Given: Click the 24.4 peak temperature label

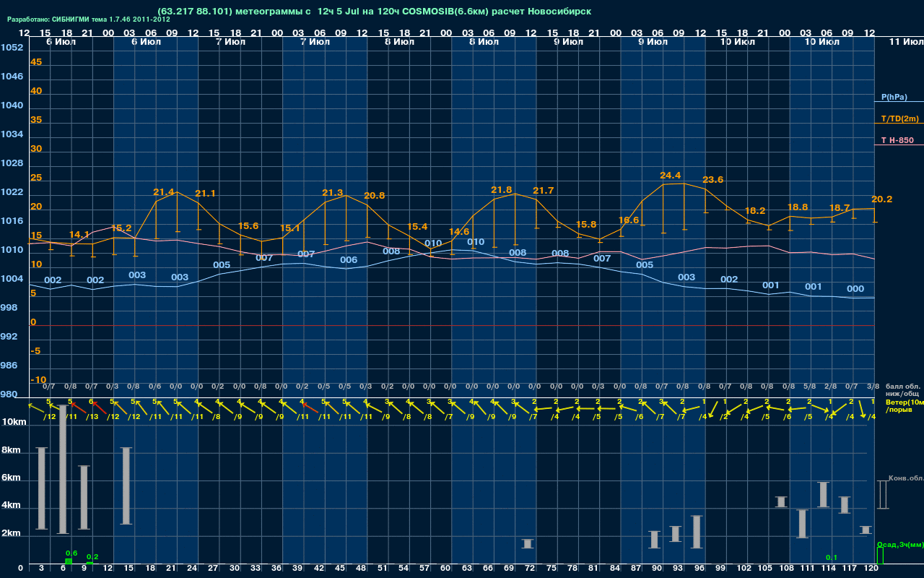Looking at the screenshot, I should [671, 176].
